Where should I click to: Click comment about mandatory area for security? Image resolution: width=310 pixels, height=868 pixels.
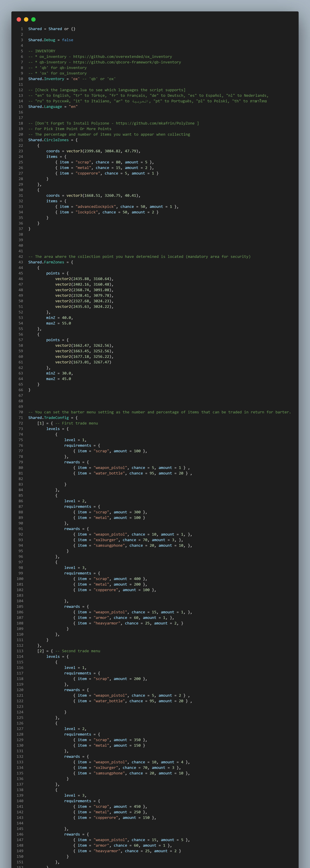click(x=139, y=257)
